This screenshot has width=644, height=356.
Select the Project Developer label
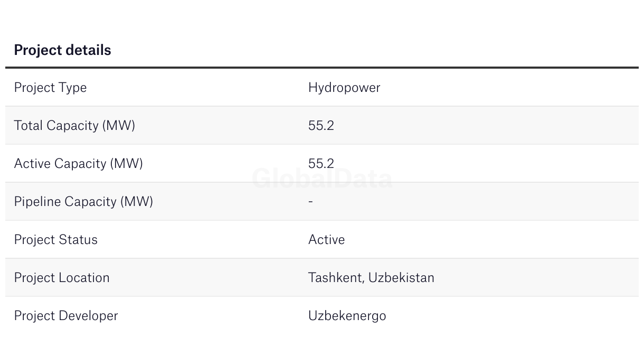pos(66,316)
